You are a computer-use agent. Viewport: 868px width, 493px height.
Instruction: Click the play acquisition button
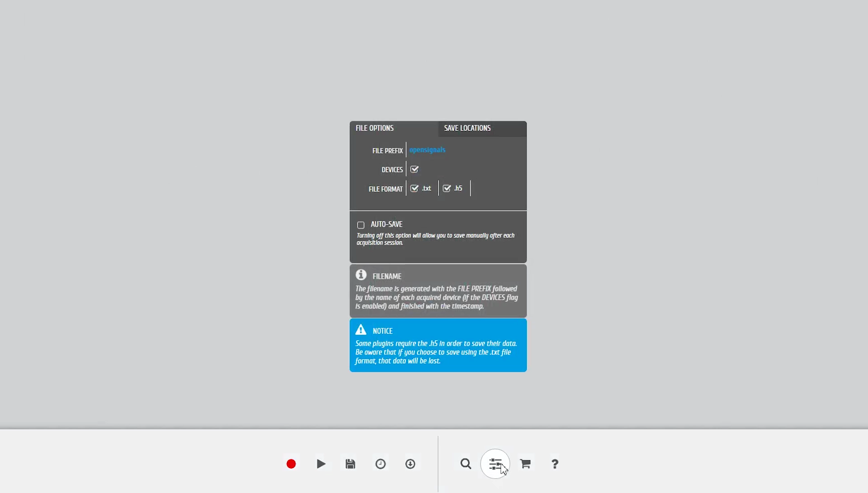[x=321, y=464]
